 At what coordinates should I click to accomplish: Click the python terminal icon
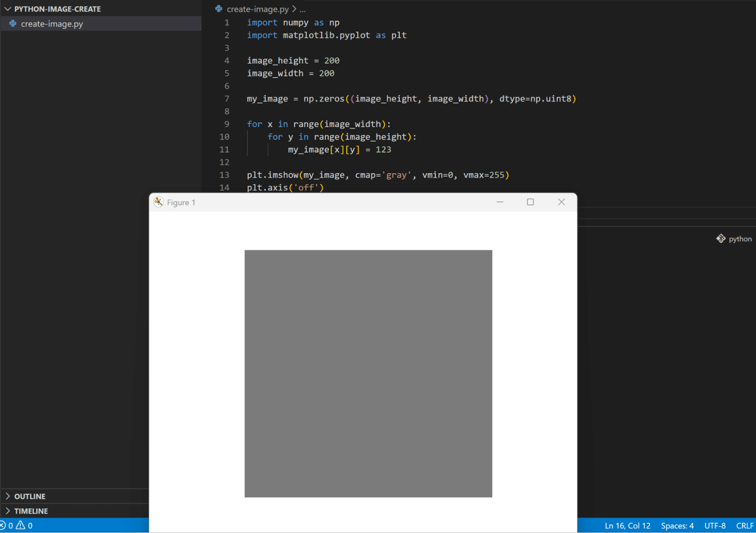(x=721, y=239)
